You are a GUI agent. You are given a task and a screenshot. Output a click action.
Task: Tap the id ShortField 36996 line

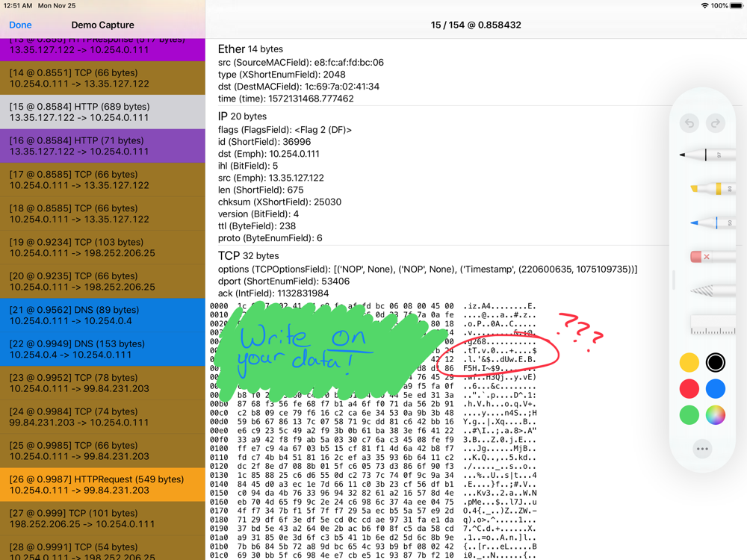click(264, 142)
